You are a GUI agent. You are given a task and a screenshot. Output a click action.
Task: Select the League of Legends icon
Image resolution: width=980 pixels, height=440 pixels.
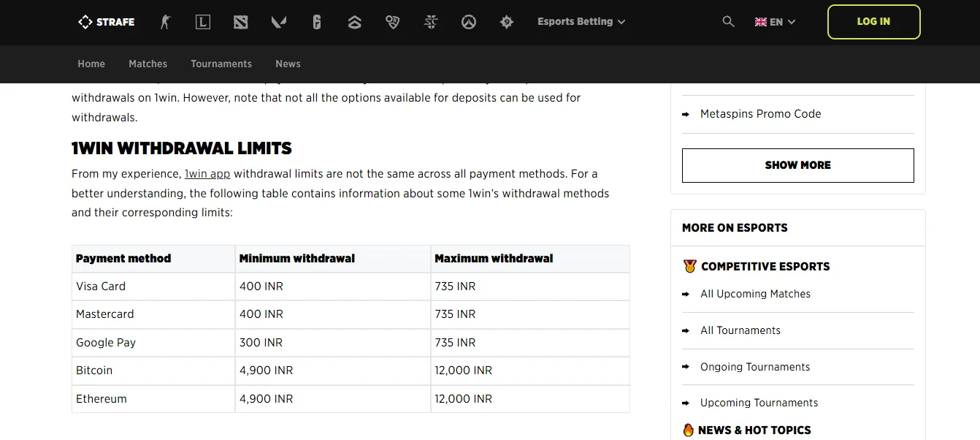(203, 22)
